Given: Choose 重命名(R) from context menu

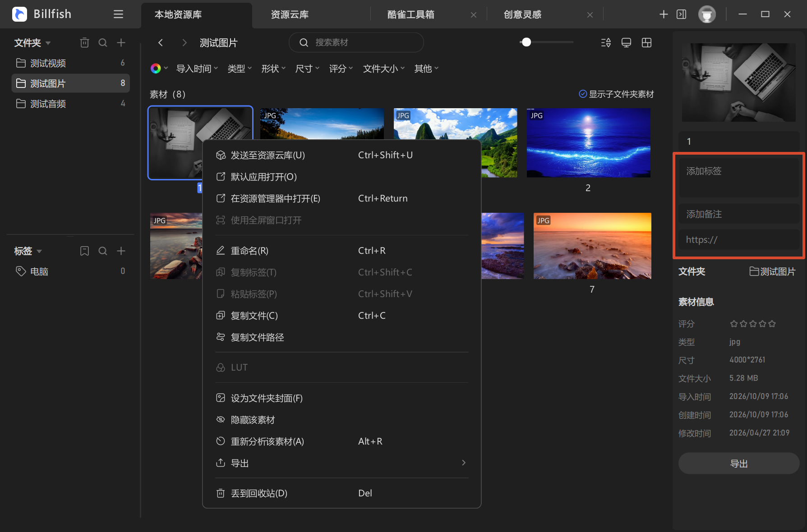Looking at the screenshot, I should click(x=342, y=251).
